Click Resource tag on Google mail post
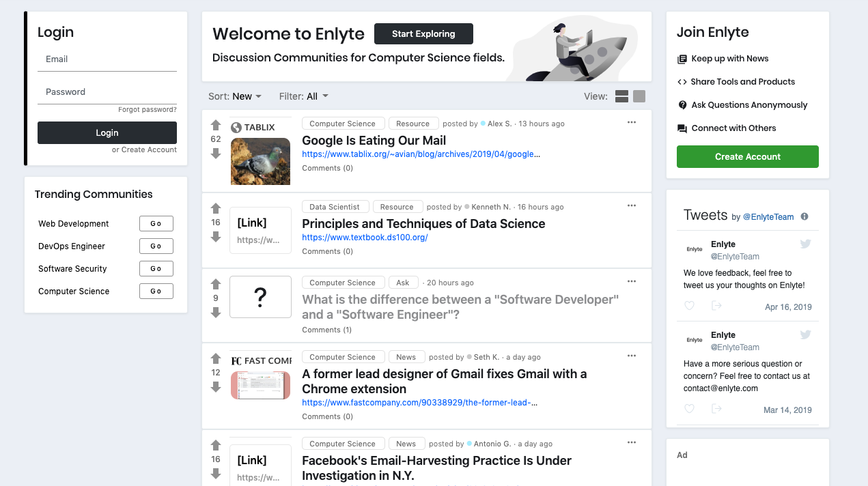The image size is (868, 486). (412, 124)
